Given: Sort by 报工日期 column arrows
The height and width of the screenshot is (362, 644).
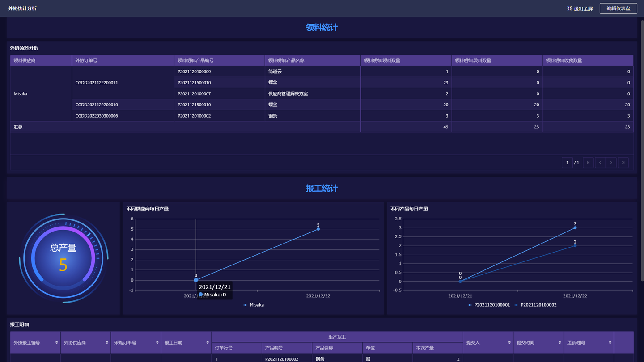Looking at the screenshot, I should tap(208, 342).
